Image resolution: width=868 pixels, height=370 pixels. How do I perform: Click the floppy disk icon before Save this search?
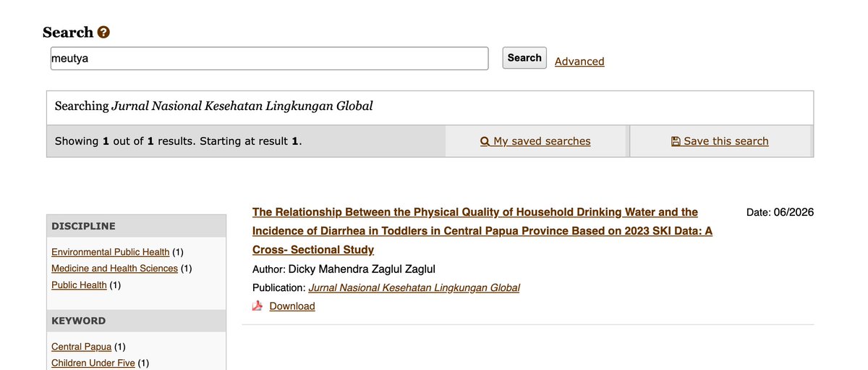click(x=676, y=141)
